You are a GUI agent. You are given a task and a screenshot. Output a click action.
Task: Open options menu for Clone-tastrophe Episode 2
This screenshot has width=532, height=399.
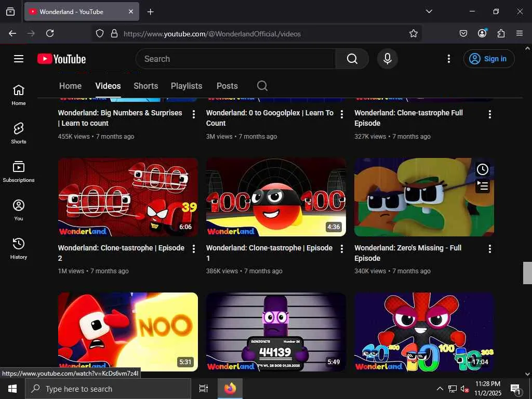194,249
